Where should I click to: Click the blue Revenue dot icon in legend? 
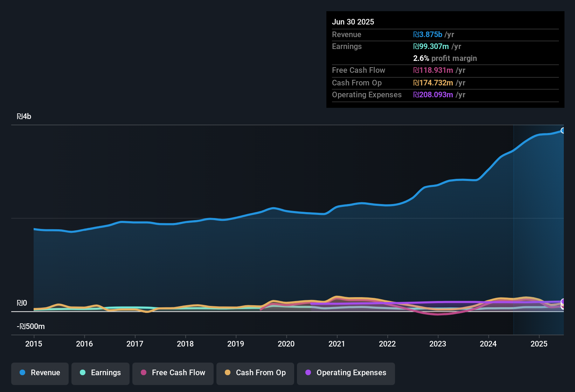(22, 373)
